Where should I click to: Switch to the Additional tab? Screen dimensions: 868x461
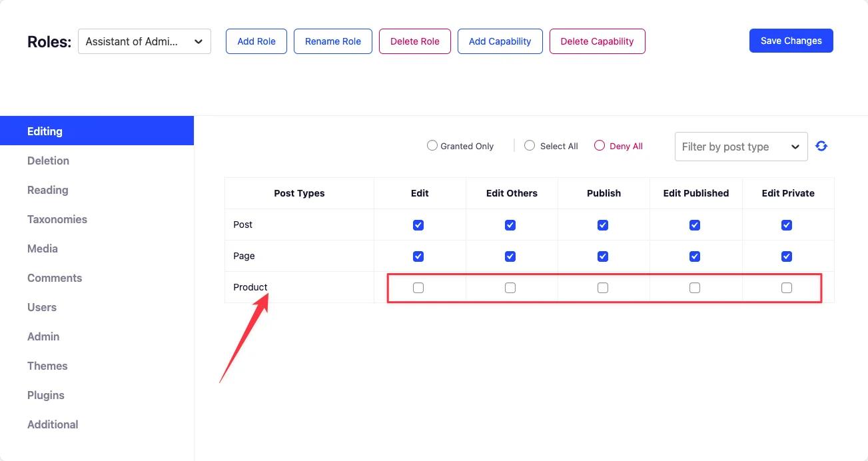tap(97, 424)
